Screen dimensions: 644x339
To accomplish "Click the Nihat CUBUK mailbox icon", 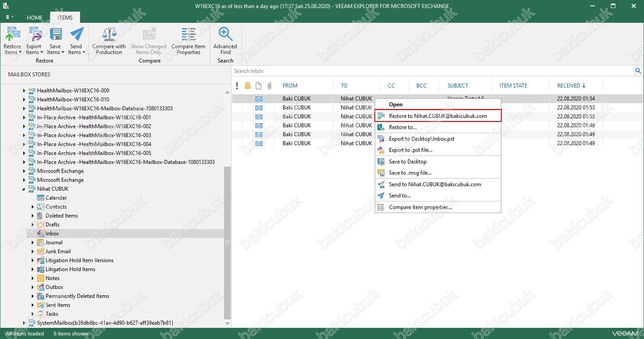I will point(32,189).
